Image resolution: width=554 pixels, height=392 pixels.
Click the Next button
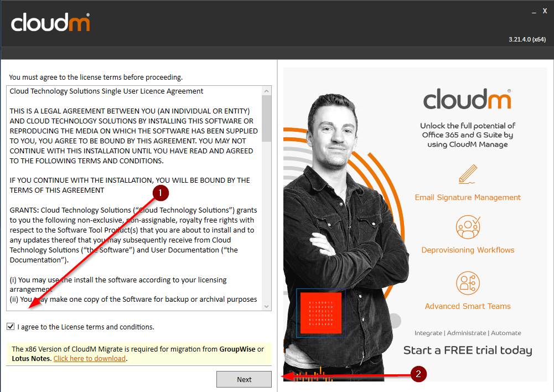click(244, 379)
